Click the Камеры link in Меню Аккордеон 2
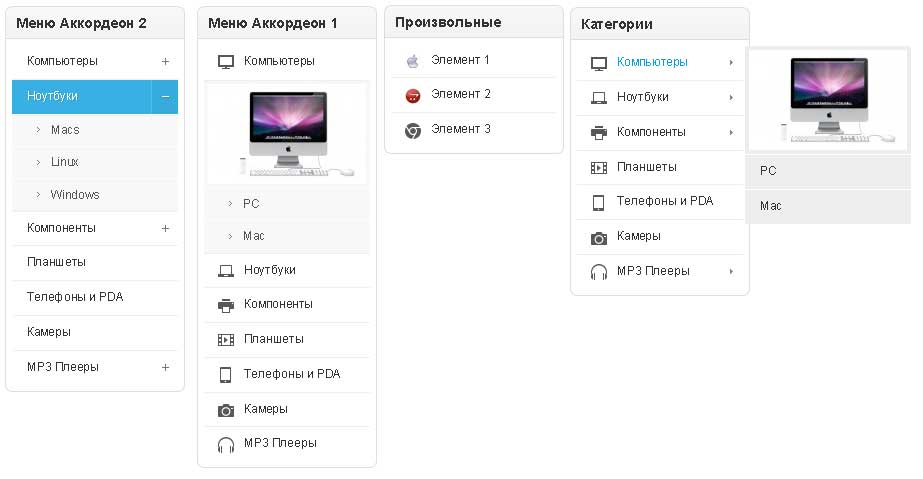 (48, 332)
